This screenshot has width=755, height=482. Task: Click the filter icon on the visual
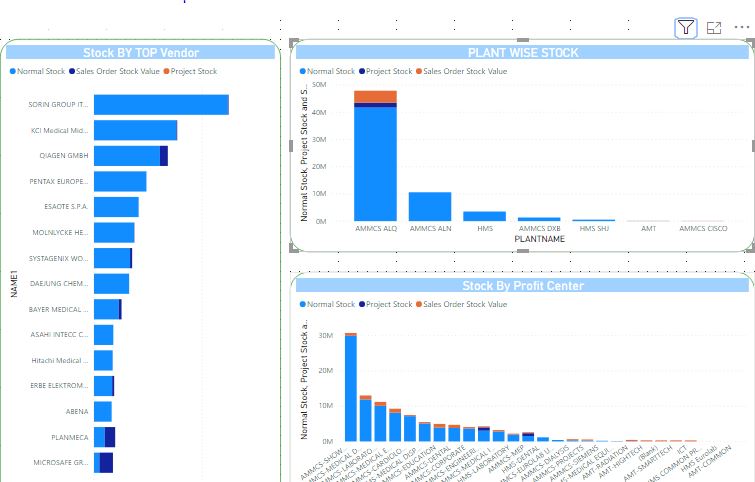[685, 27]
